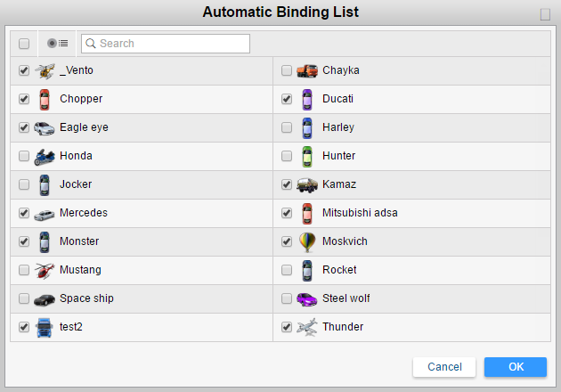Click the airplane icon next to Thunder
This screenshot has height=392, width=561.
pyautogui.click(x=307, y=327)
